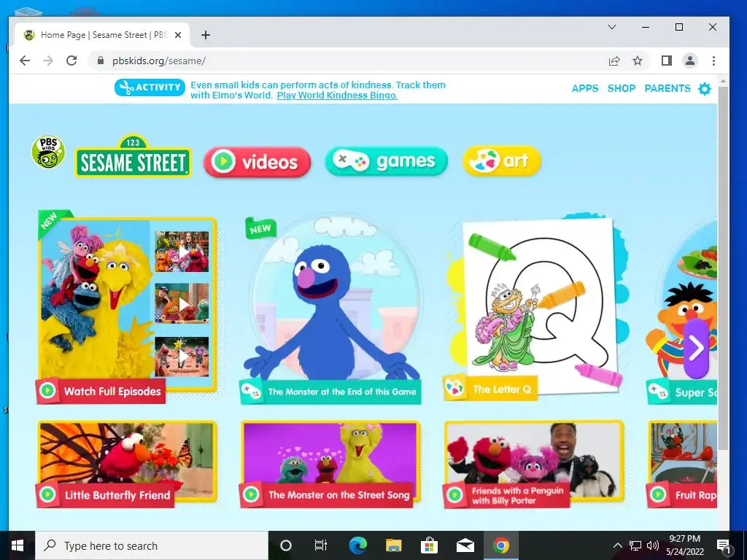This screenshot has width=747, height=560.
Task: Open Microsoft Store from taskbar
Action: coord(429,545)
